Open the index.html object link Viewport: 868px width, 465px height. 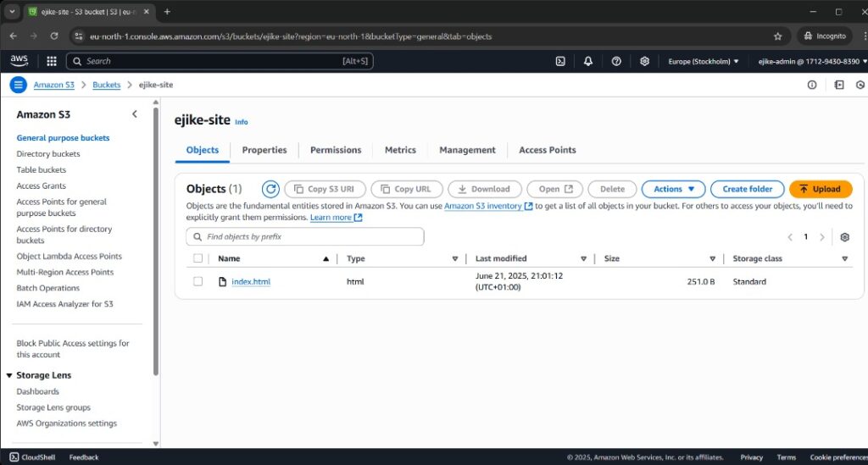251,281
